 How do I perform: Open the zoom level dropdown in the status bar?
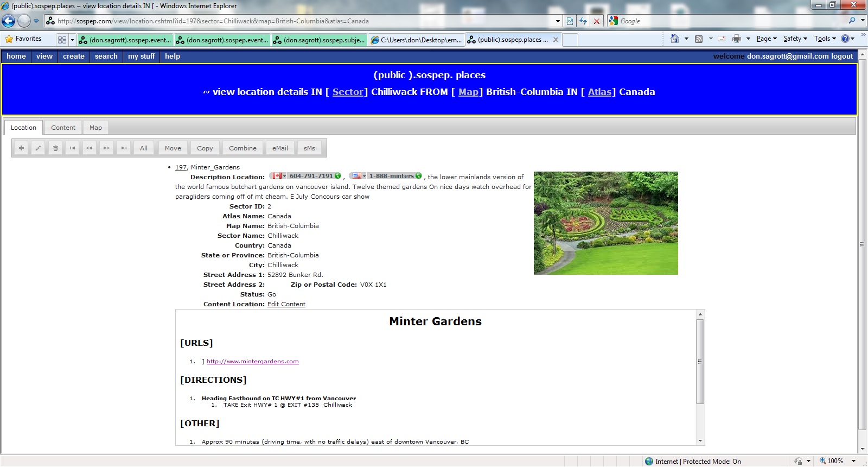(853, 461)
